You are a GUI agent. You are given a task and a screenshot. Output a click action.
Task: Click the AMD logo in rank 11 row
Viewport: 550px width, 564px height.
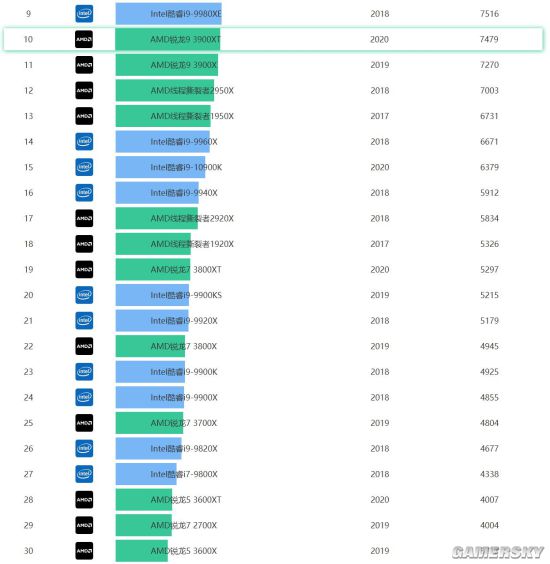[x=84, y=65]
